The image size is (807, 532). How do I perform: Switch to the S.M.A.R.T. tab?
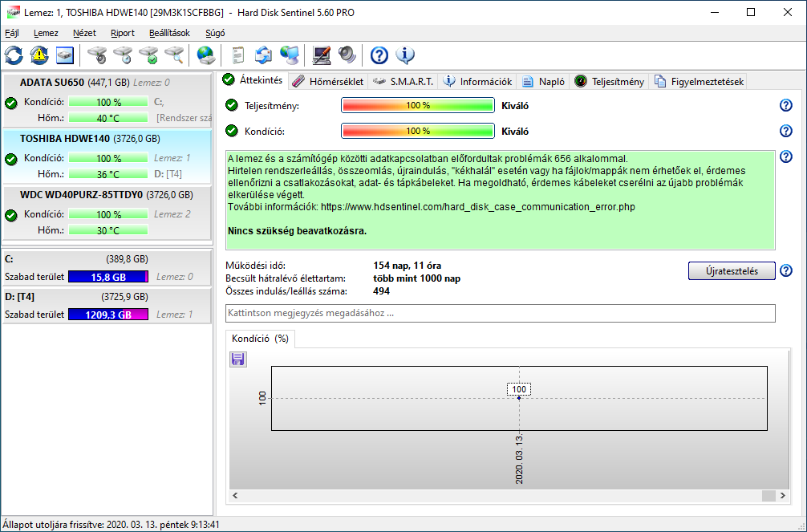click(x=403, y=81)
